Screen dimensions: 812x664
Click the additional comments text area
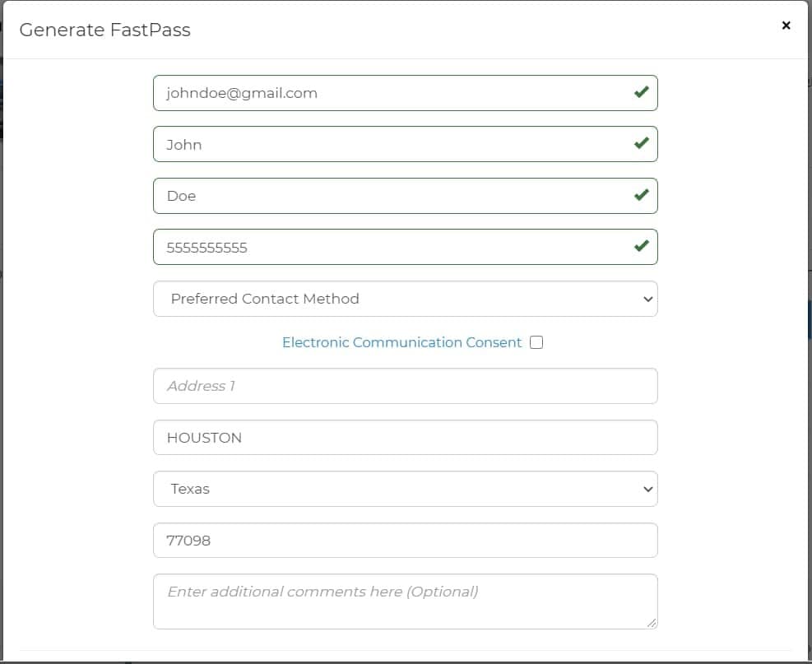(405, 601)
